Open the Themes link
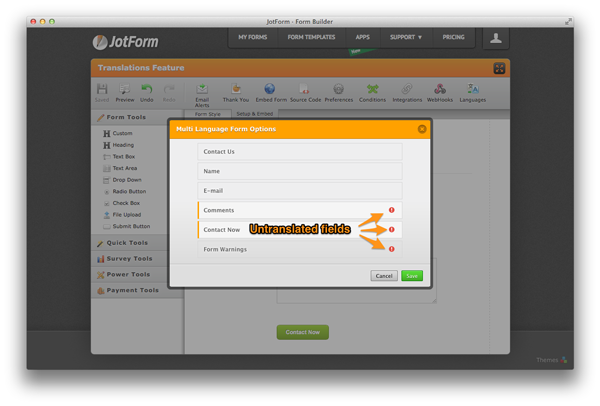 tap(551, 360)
